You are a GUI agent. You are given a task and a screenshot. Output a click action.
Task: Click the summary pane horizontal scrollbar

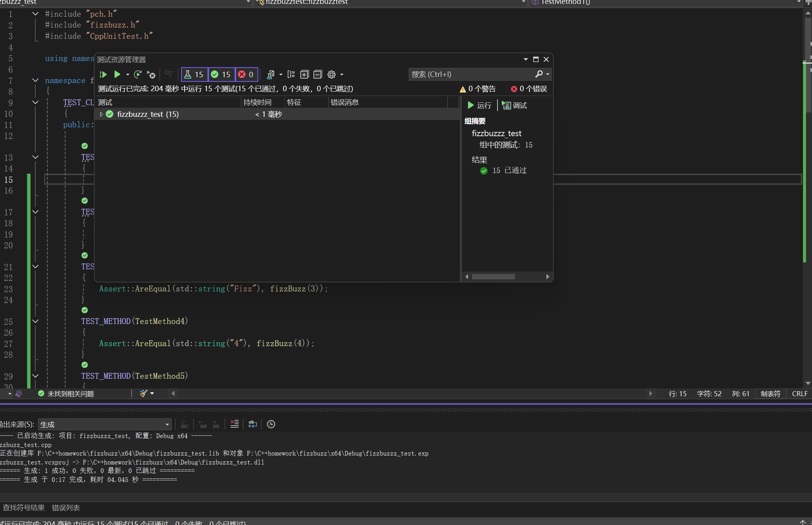493,277
